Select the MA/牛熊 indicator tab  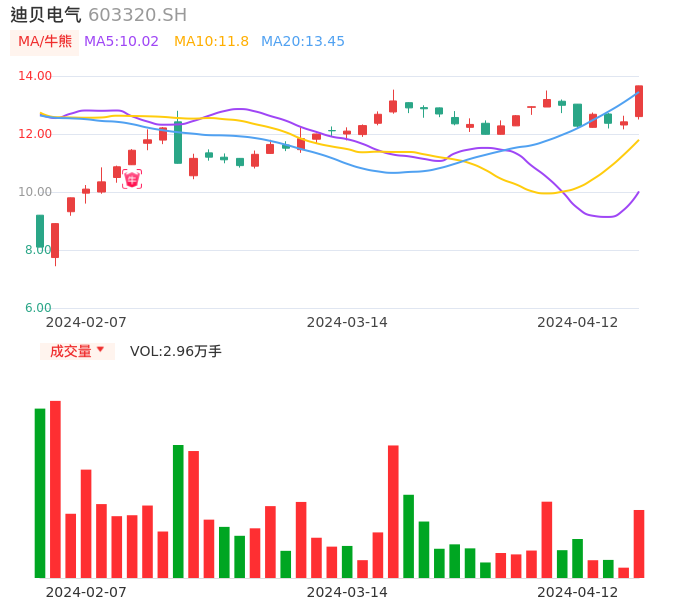(x=45, y=42)
